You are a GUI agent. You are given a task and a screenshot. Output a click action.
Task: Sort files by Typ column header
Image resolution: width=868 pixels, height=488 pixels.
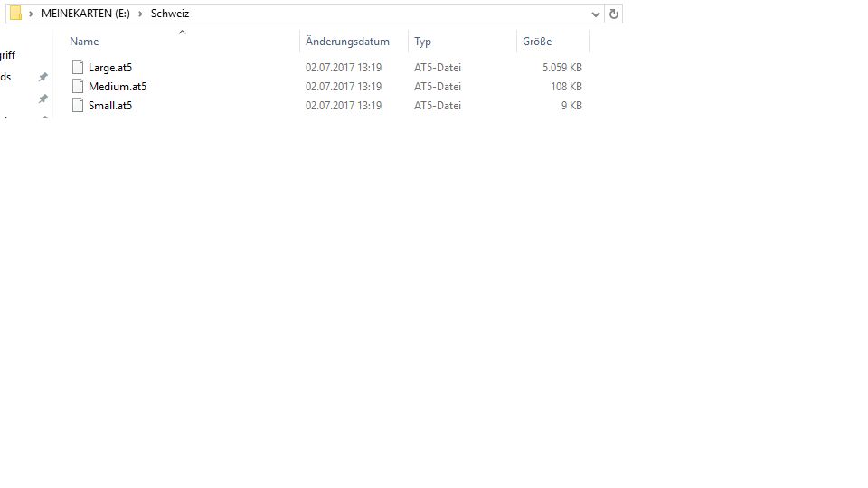[x=422, y=42]
